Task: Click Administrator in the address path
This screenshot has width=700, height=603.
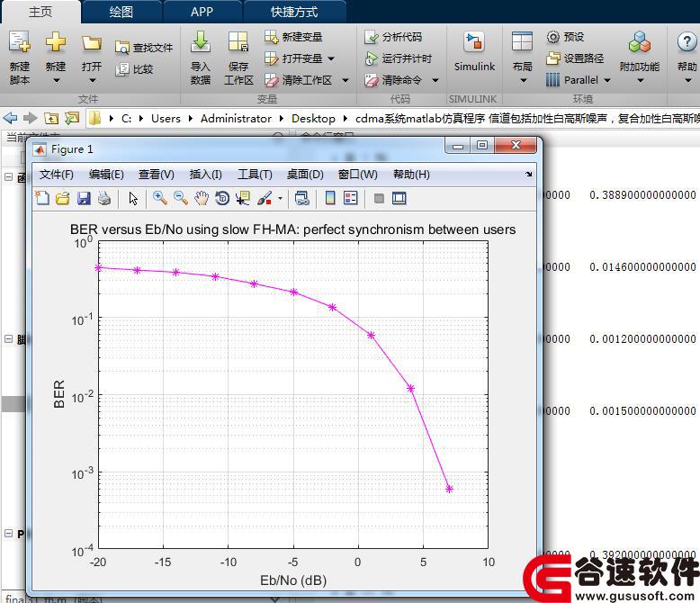Action: [236, 119]
